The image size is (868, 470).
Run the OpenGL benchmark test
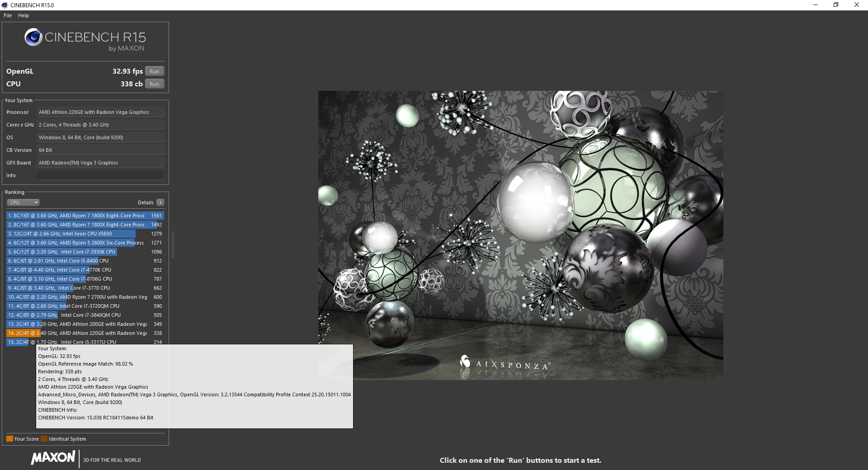click(x=155, y=71)
